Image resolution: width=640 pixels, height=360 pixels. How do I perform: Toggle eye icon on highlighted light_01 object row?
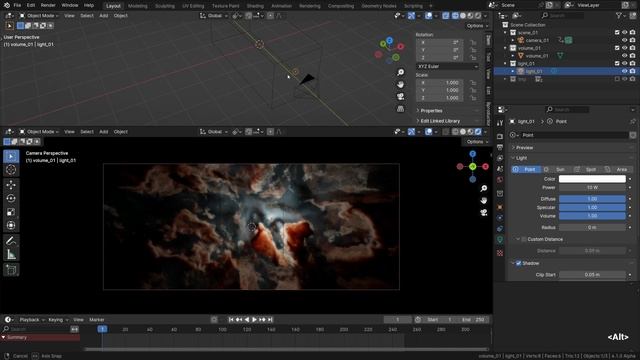(x=624, y=71)
